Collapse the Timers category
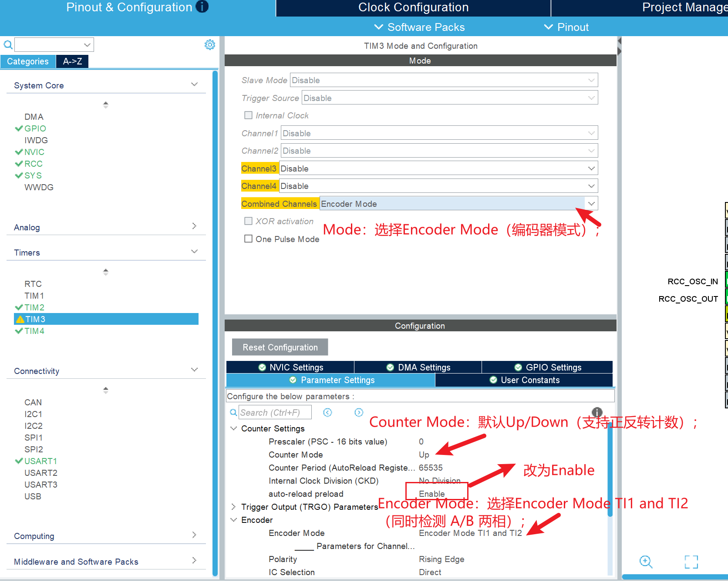 [x=194, y=252]
